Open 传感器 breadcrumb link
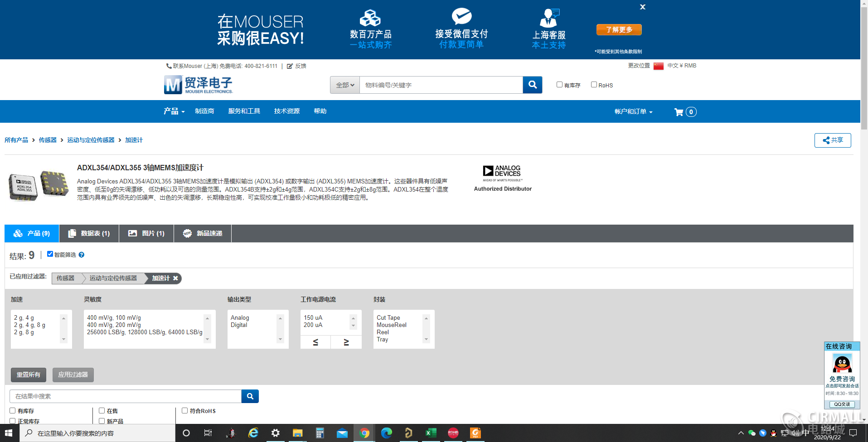 pyautogui.click(x=48, y=140)
